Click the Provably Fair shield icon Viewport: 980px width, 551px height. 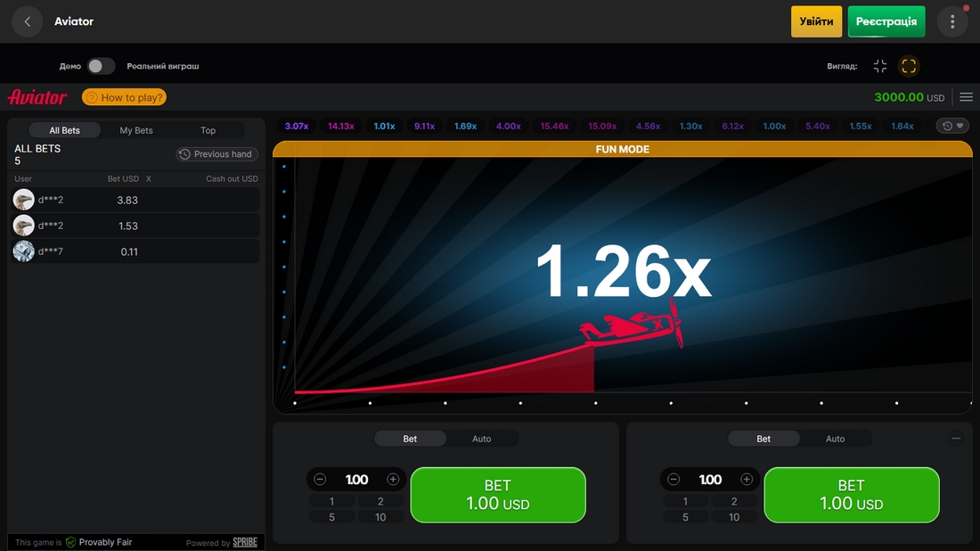point(71,542)
